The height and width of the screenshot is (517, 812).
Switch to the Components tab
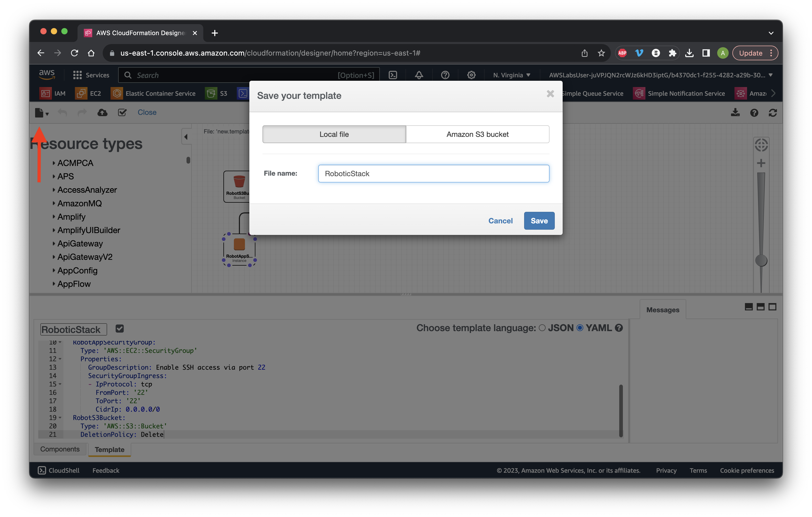point(60,449)
